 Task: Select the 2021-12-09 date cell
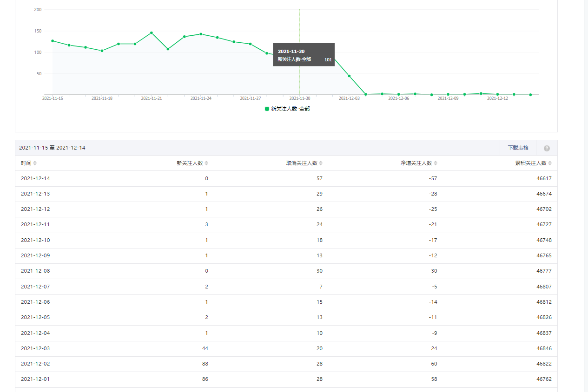pyautogui.click(x=35, y=255)
